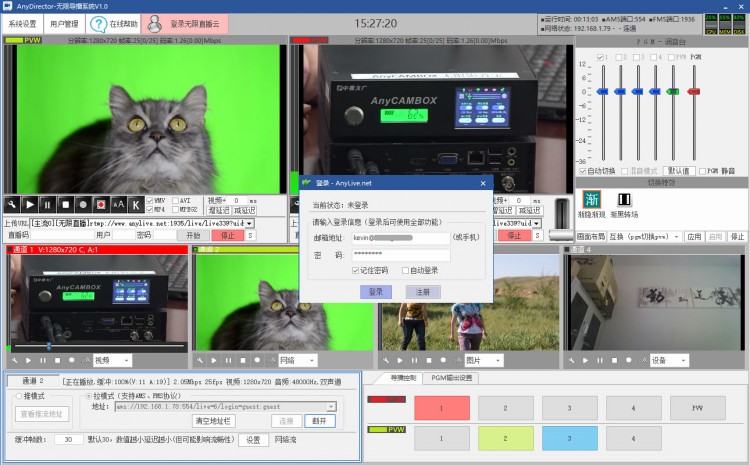750x465 pixels.
Task: Play channel 4 device source
Action: [586, 360]
